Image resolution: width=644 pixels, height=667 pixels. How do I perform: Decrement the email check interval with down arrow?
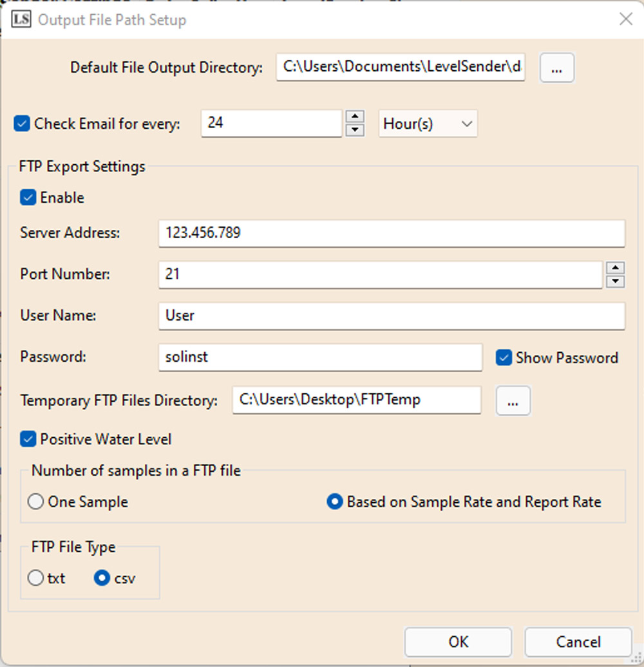point(355,130)
